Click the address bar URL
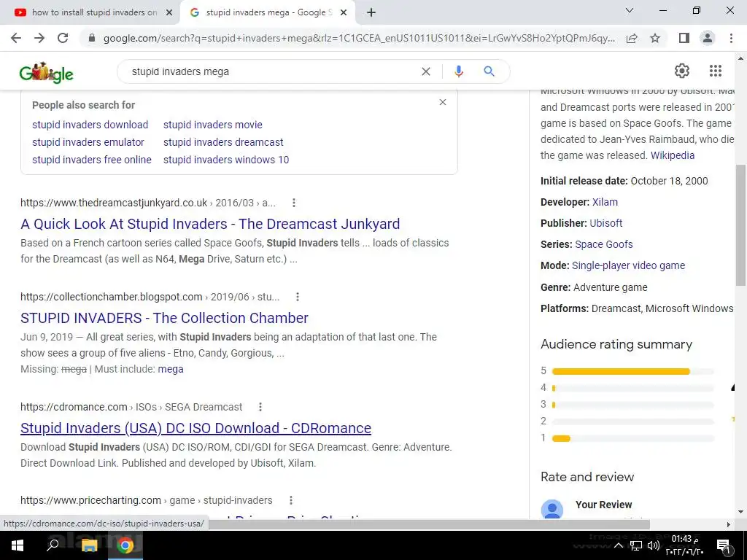Viewport: 747px width, 560px height. (359, 38)
